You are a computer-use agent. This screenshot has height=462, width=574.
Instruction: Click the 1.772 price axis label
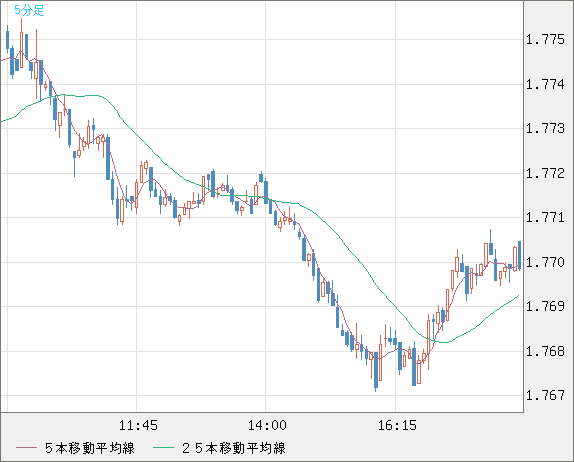[x=545, y=173]
